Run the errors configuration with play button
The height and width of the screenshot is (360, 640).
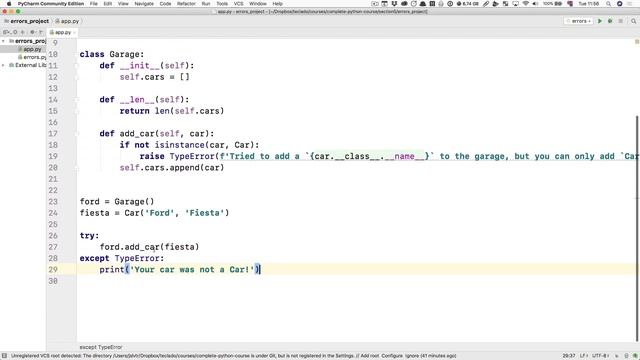pos(600,21)
